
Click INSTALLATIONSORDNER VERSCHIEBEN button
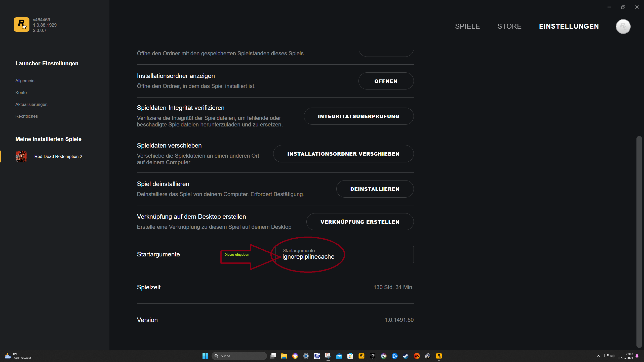343,154
